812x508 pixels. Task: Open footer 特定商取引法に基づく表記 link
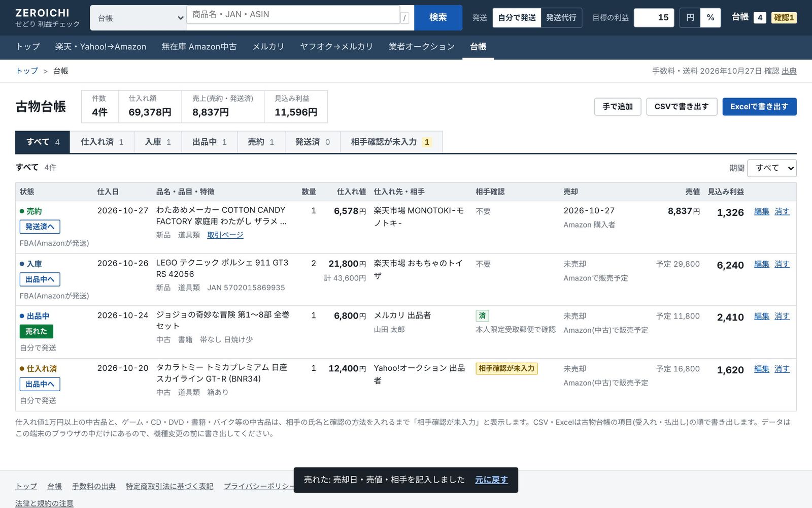pos(170,487)
